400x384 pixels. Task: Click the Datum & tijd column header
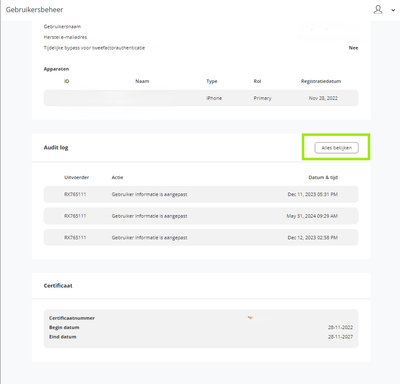[x=323, y=177]
